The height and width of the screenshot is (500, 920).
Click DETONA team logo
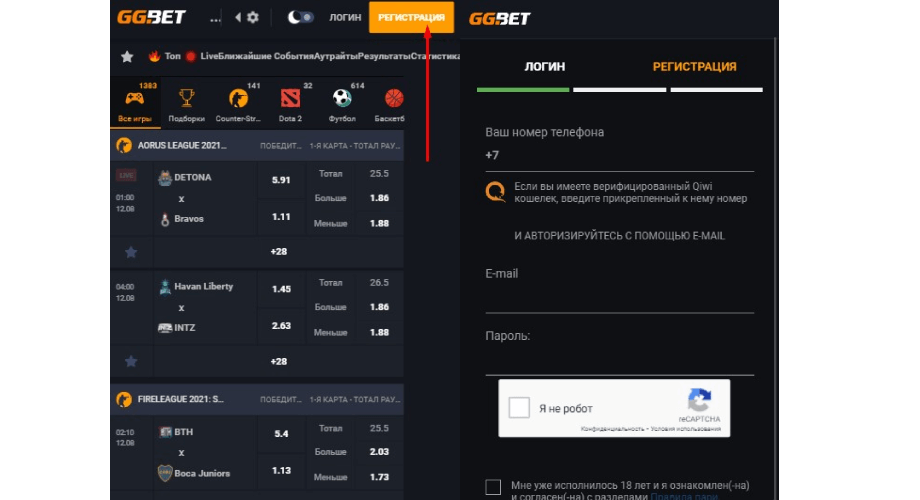[165, 178]
